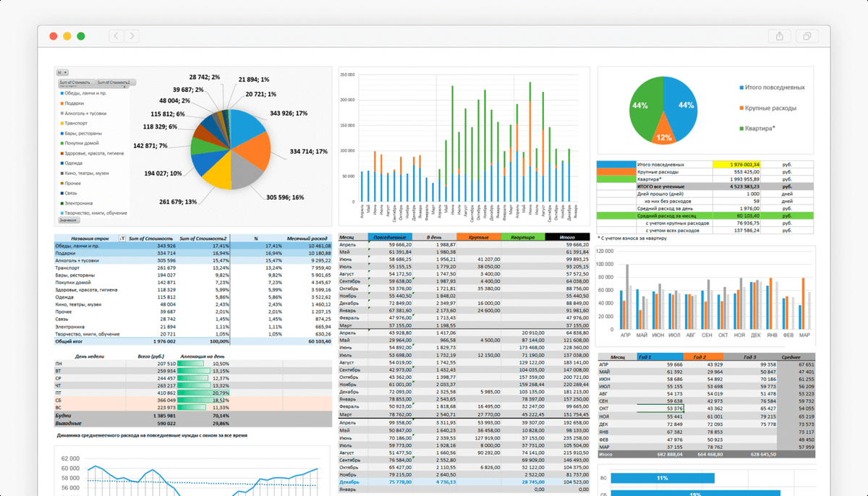
Task: Go forward using the right chevron button
Action: pyautogui.click(x=132, y=36)
